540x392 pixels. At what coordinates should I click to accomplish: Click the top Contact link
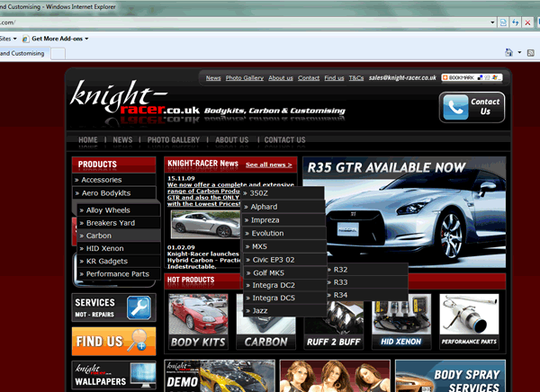point(309,78)
